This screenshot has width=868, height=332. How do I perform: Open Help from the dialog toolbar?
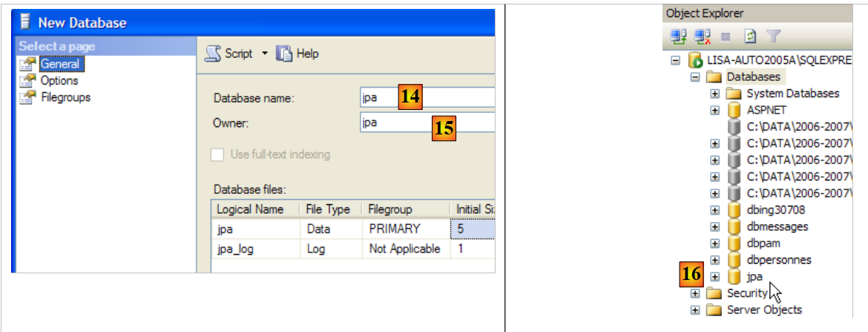tap(298, 53)
